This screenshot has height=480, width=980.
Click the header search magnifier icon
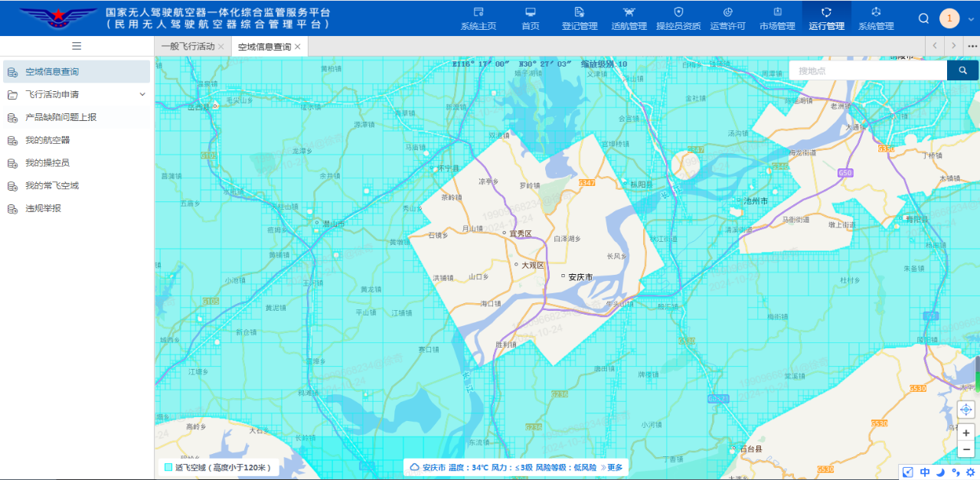pos(923,18)
